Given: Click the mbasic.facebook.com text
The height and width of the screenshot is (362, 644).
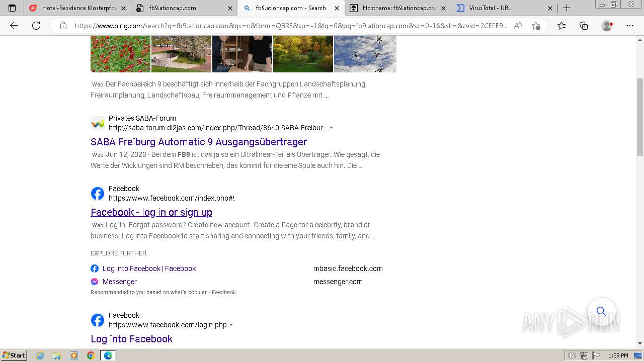Looking at the screenshot, I should (348, 268).
